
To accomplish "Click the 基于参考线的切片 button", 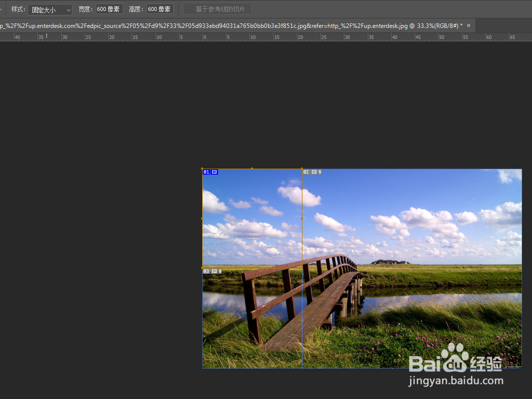I will click(x=218, y=9).
